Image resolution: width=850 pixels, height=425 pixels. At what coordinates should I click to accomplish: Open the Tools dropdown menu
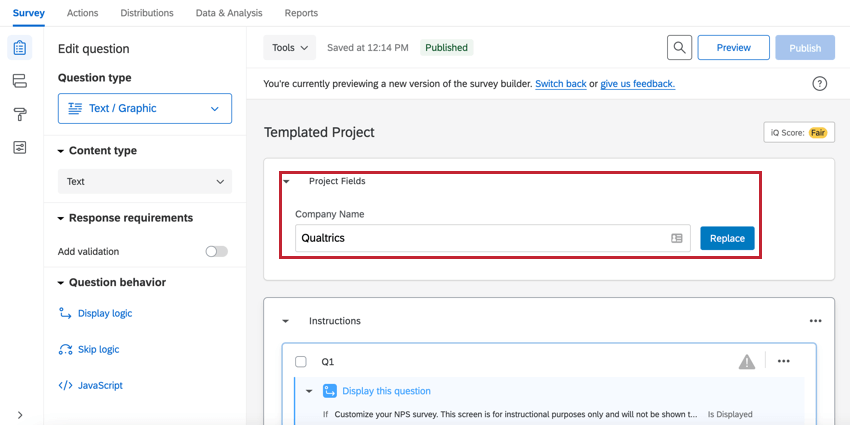[290, 48]
